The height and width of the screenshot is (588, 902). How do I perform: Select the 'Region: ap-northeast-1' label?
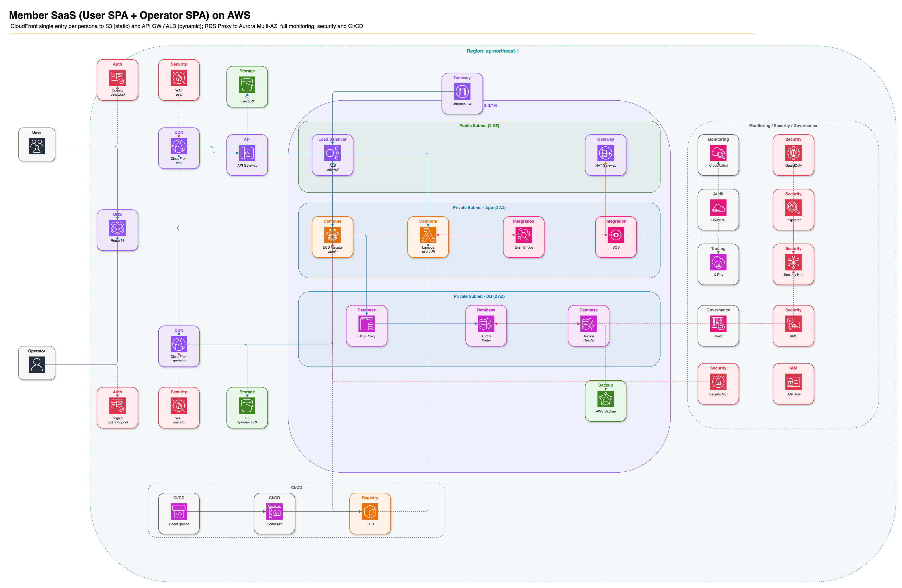492,51
